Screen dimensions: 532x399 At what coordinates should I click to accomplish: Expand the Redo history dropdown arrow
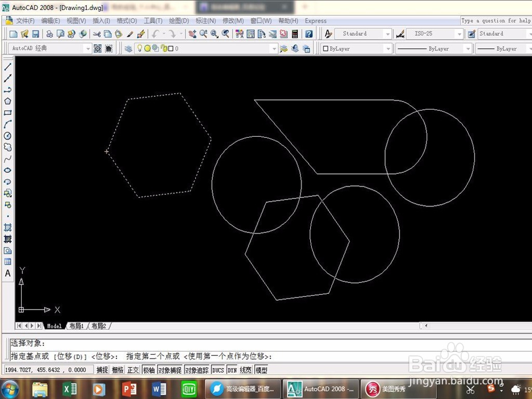(181, 34)
